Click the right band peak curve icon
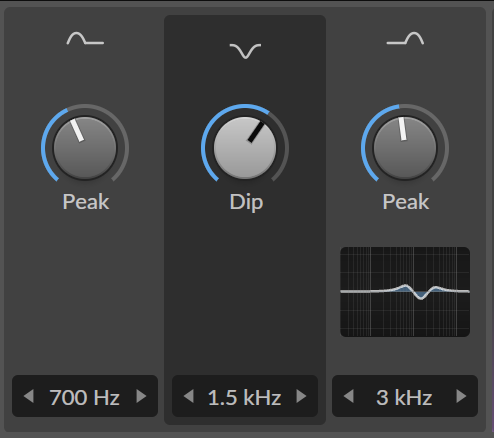Viewport: 494px width, 438px height. [405, 39]
